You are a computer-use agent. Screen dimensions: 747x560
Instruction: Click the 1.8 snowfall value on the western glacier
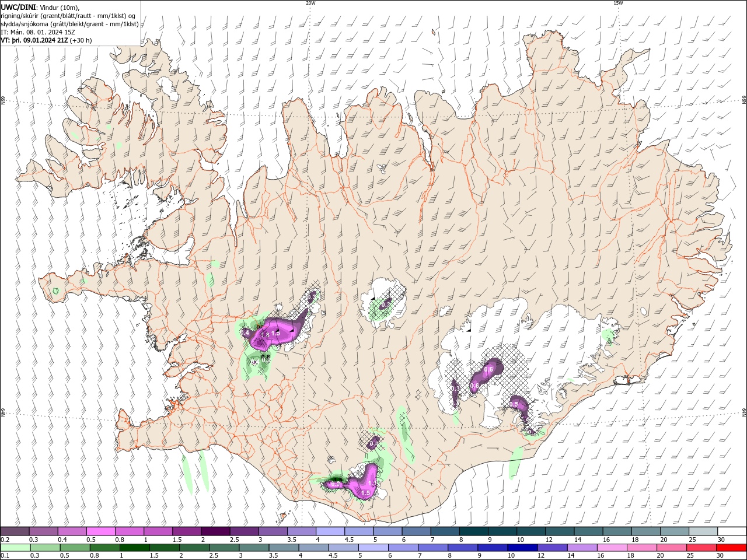(x=265, y=335)
